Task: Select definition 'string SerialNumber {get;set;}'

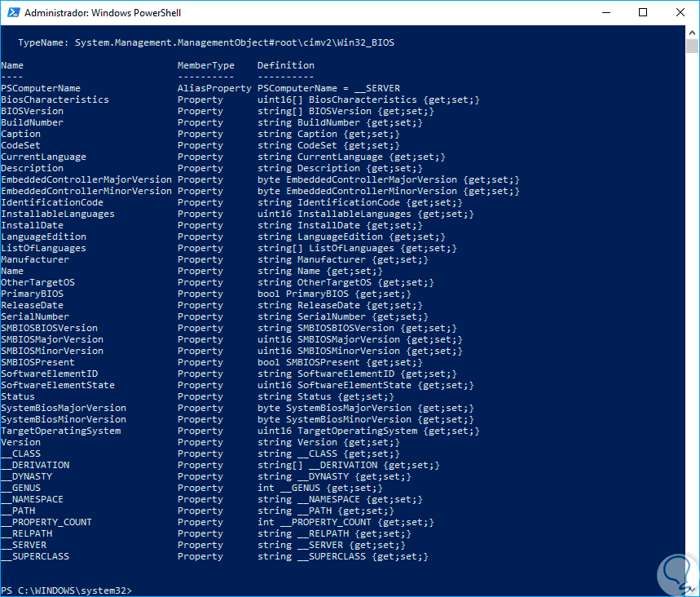Action: tap(343, 316)
